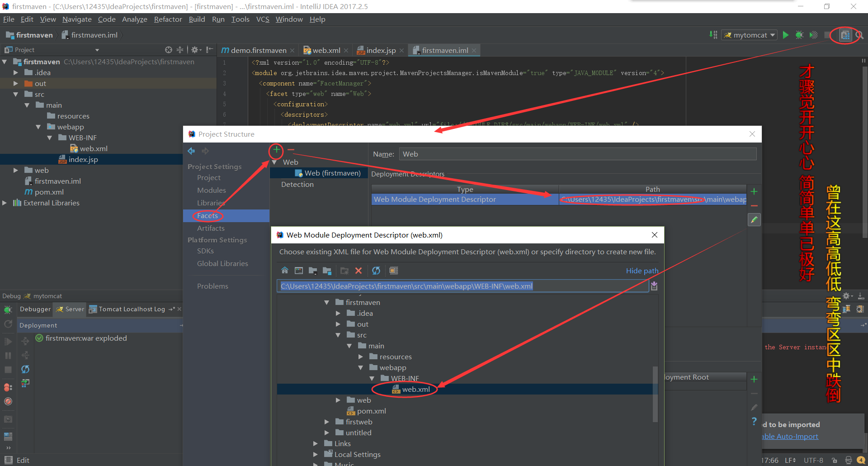868x466 pixels.
Task: Select Modules in Project Settings
Action: (x=211, y=190)
